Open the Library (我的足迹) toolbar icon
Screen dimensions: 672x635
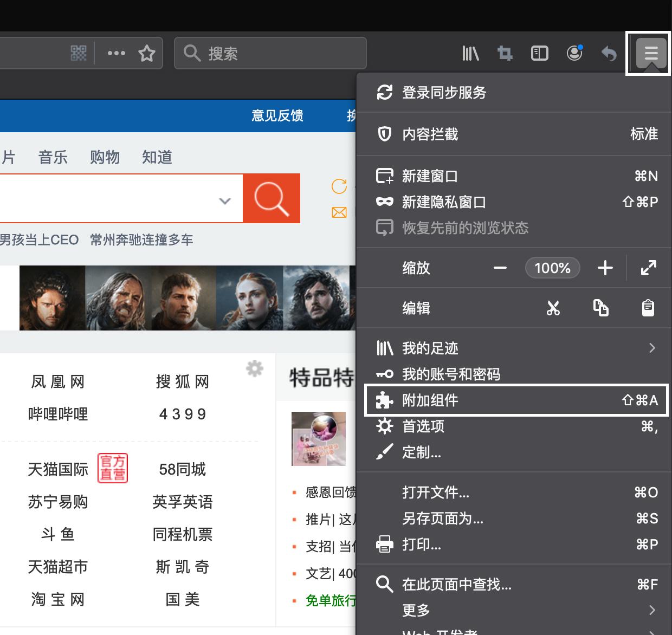click(x=470, y=53)
